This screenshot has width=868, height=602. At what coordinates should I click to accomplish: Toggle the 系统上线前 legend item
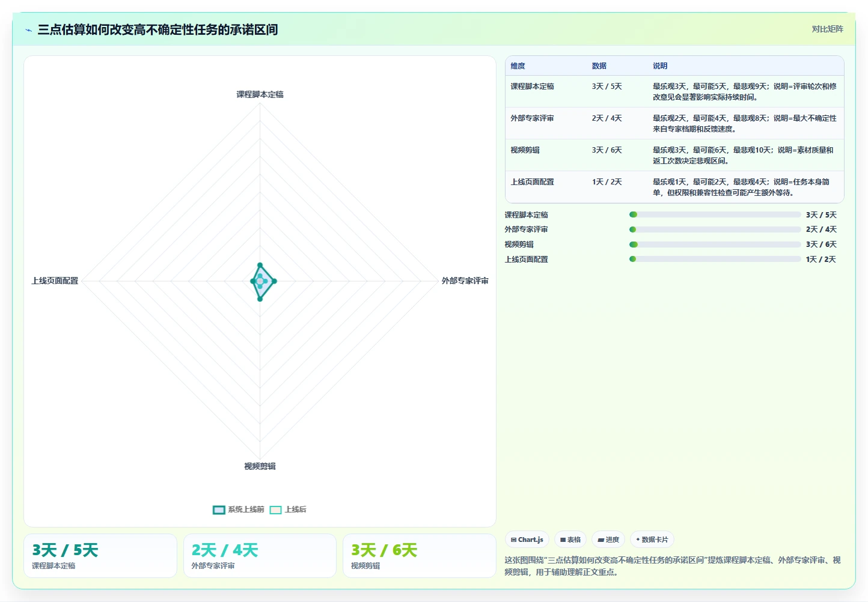239,509
